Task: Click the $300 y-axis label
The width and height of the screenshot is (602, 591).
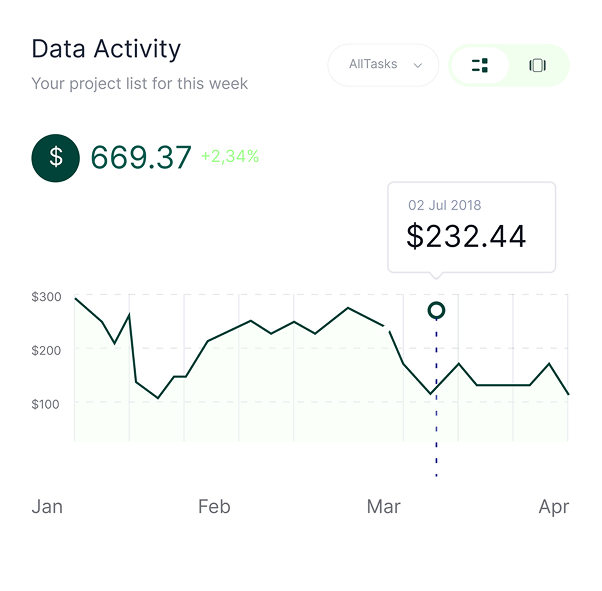Action: 46,297
